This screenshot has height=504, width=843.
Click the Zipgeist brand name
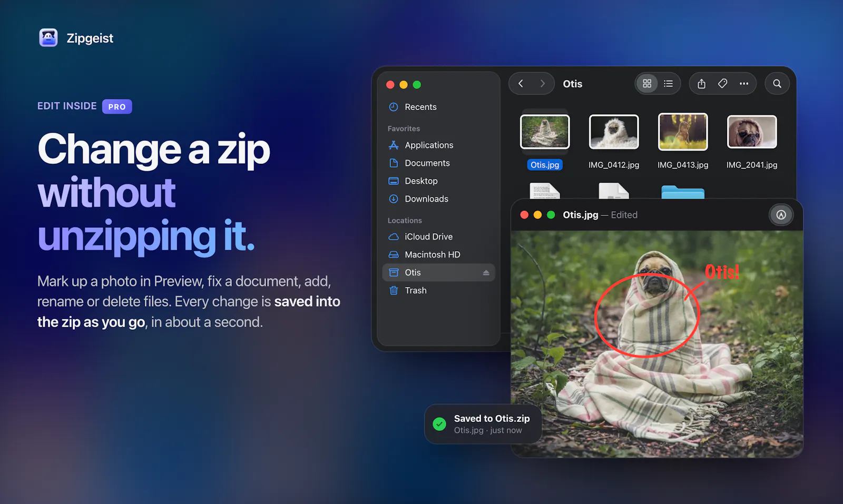click(90, 38)
